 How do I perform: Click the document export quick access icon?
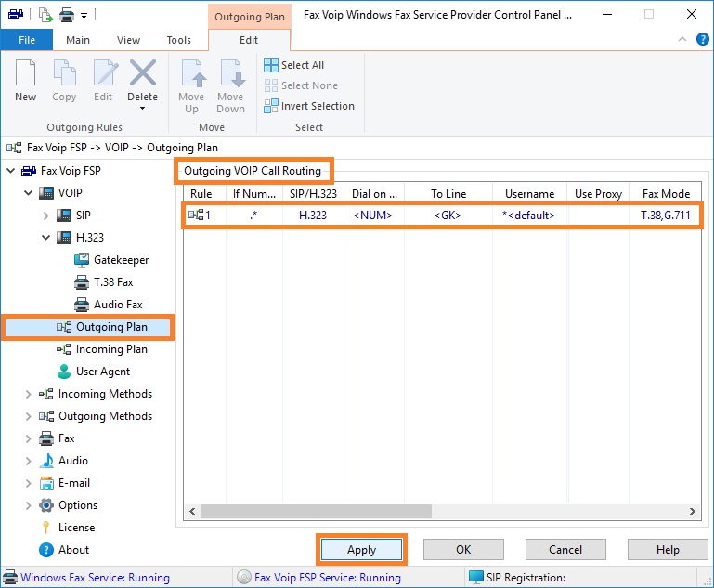click(x=45, y=15)
